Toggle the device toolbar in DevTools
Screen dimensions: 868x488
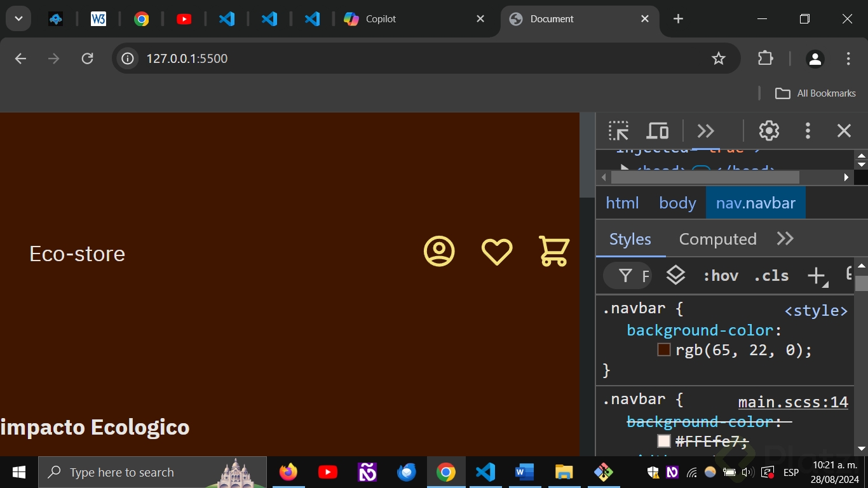click(x=657, y=131)
